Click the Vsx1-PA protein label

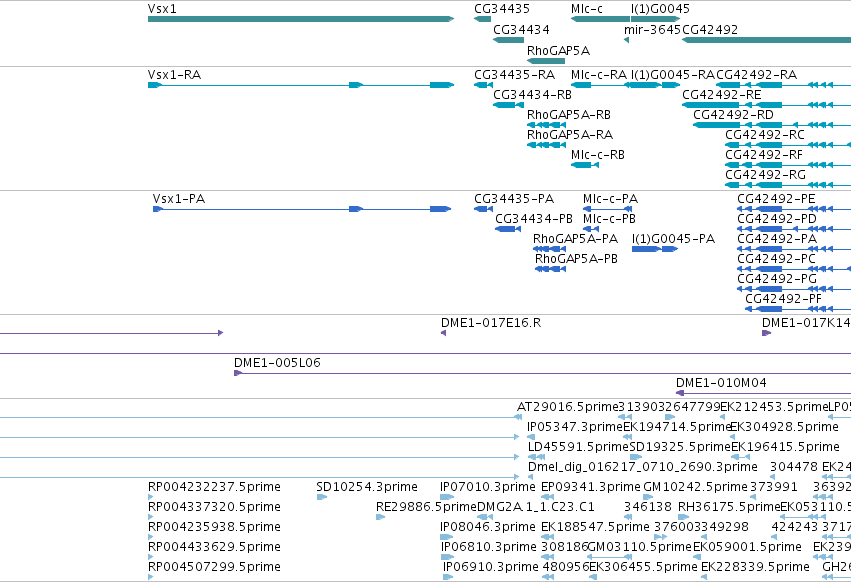tap(179, 199)
